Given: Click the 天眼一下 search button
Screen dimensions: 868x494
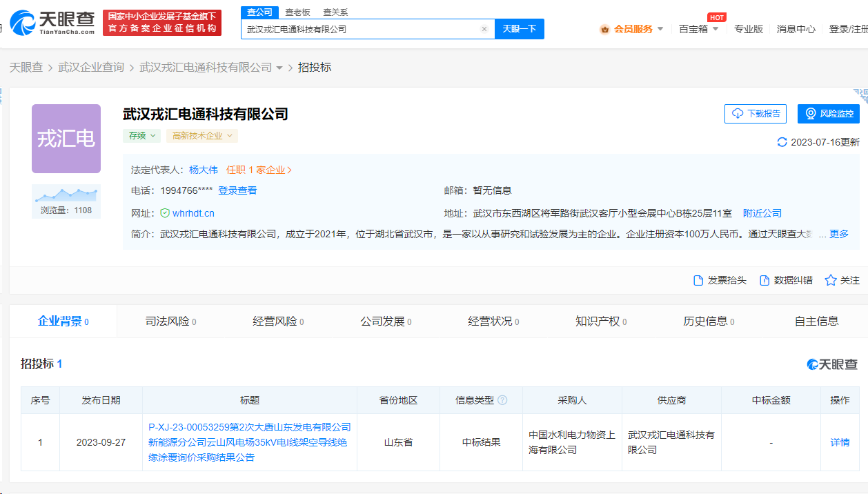Looking at the screenshot, I should (520, 29).
